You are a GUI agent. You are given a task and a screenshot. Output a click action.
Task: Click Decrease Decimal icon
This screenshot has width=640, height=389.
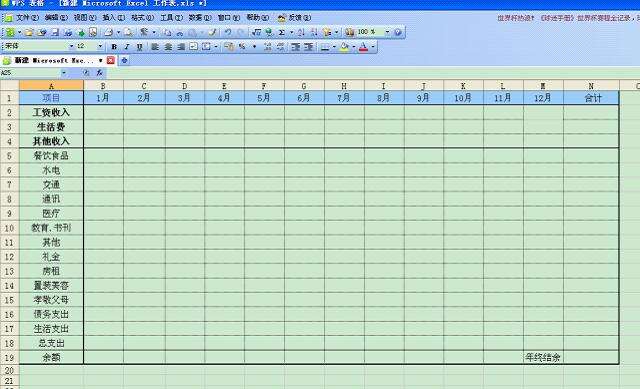tap(280, 47)
